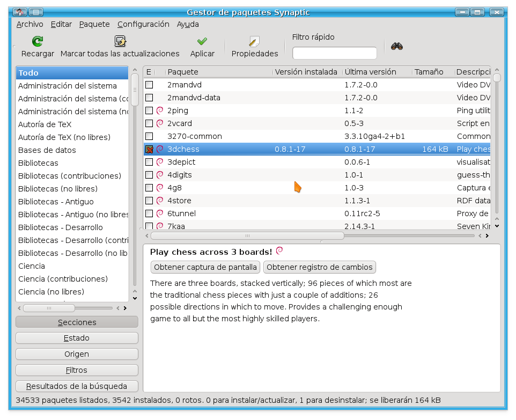Select Ciencia (contribuciones) section
The image size is (516, 420).
pyautogui.click(x=72, y=279)
